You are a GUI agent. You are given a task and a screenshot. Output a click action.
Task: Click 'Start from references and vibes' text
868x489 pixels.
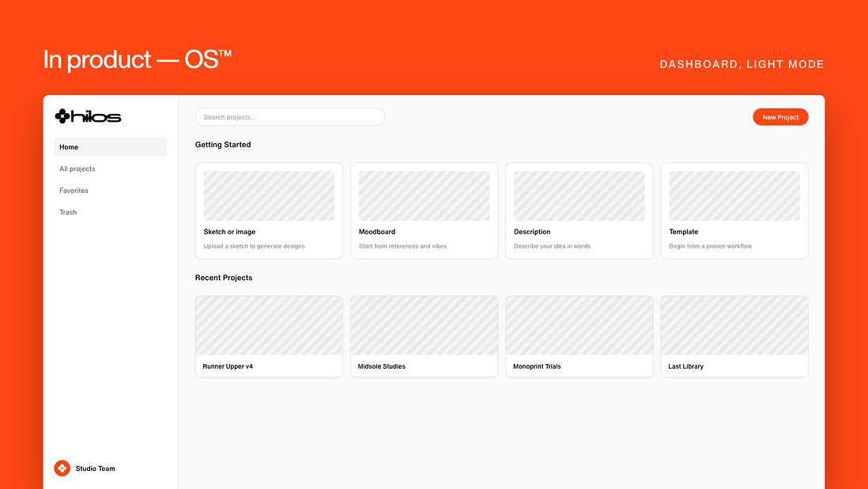pyautogui.click(x=402, y=246)
